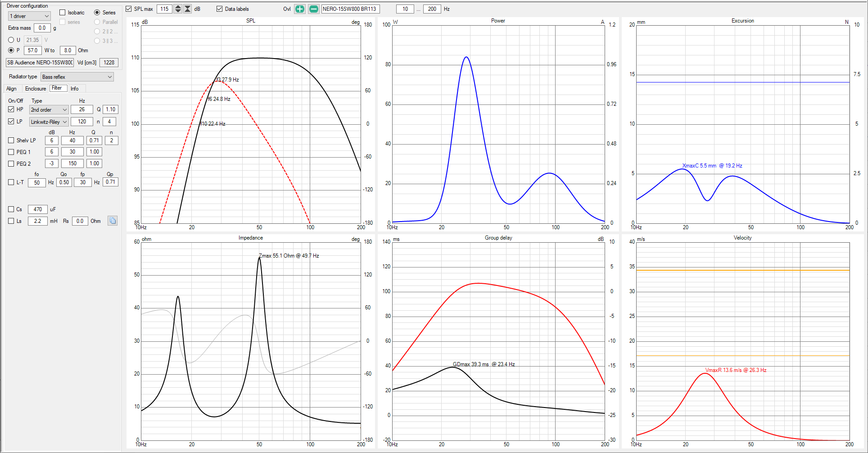This screenshot has height=453, width=868.
Task: Click the green plus overlay add button
Action: [x=300, y=9]
